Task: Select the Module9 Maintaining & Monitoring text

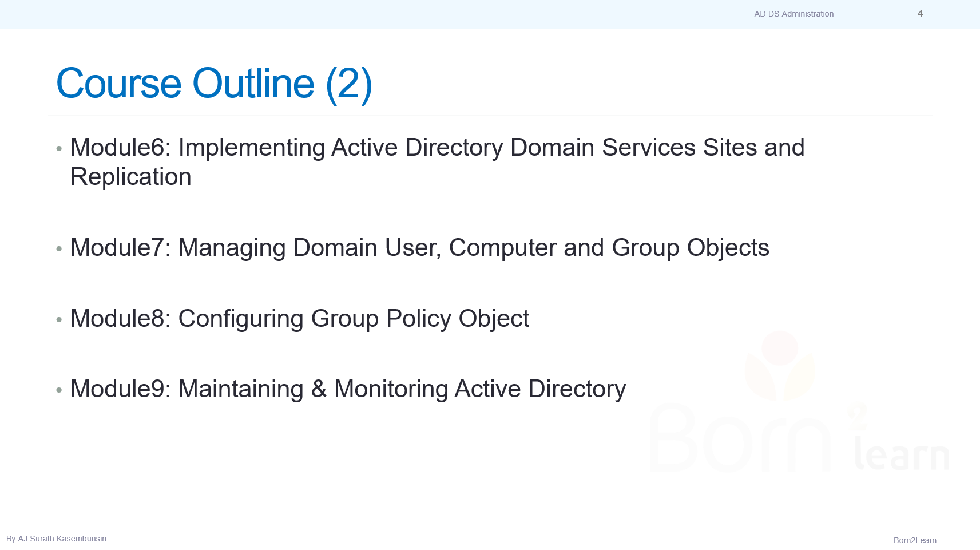Action: point(348,389)
